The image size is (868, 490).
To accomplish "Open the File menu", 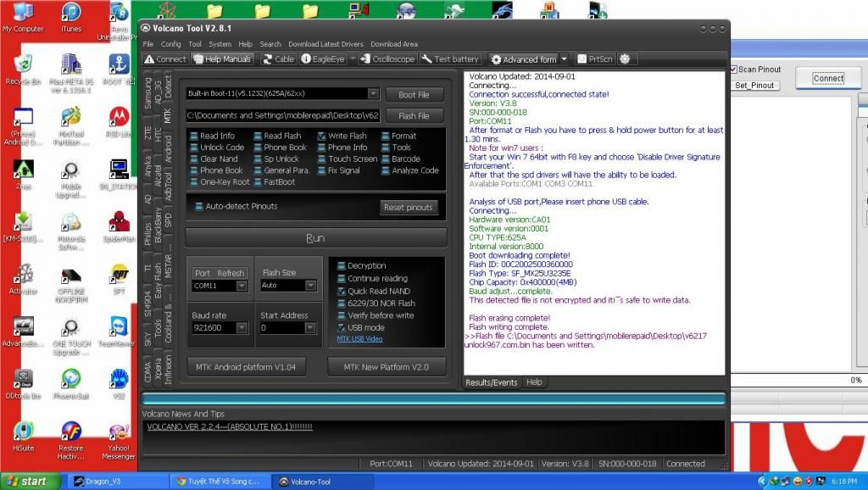I will 147,44.
